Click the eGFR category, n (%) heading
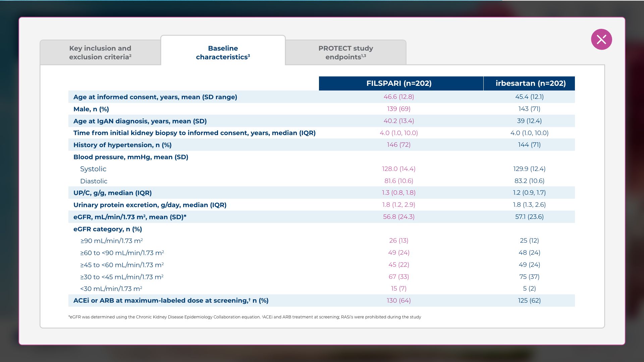 108,229
